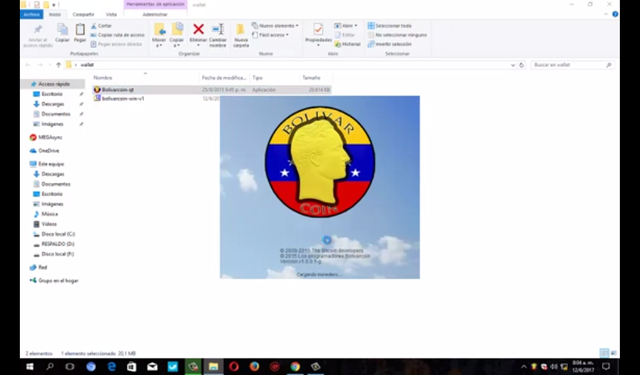Click Copiar ruta de acceso
The image size is (640, 375).
(118, 35)
